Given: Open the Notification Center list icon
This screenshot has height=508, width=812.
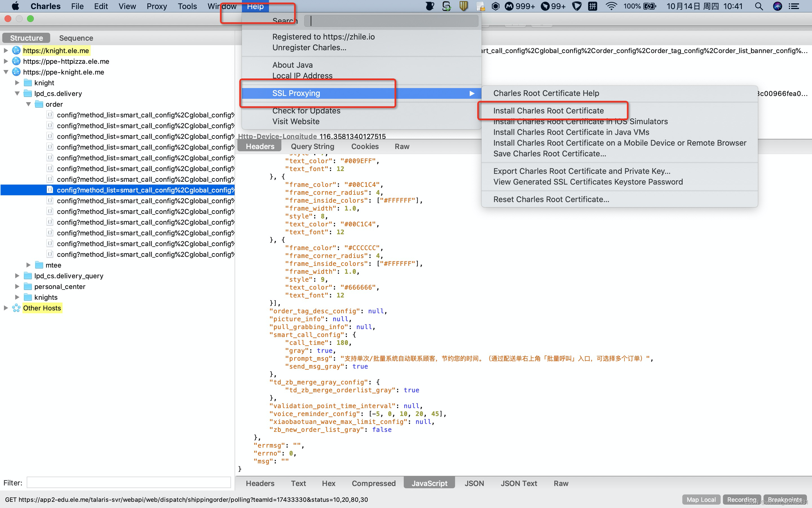Looking at the screenshot, I should coord(794,6).
